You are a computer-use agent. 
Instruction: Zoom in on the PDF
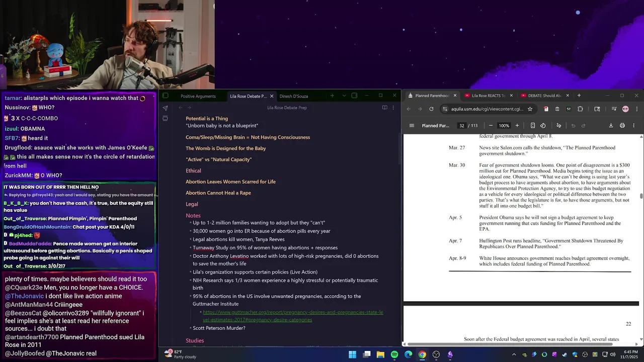click(x=517, y=126)
